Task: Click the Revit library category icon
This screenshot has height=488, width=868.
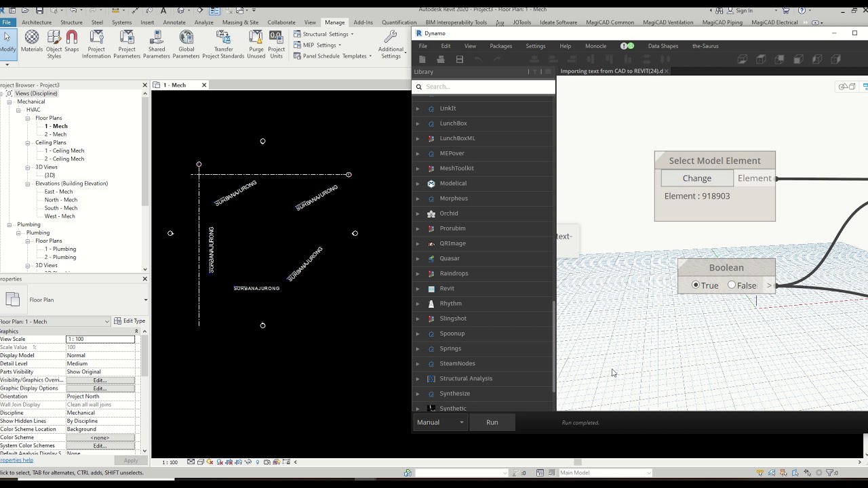Action: coord(431,289)
